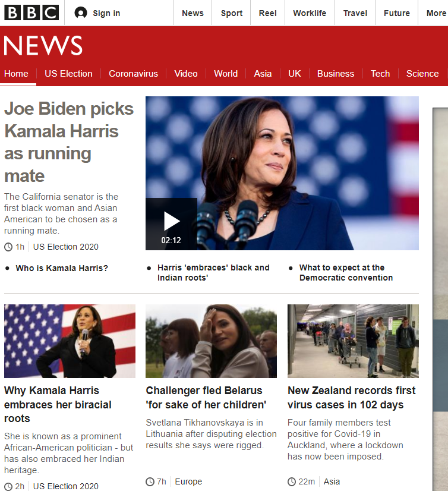Go to Business tab
The image size is (448, 491).
[x=336, y=74]
